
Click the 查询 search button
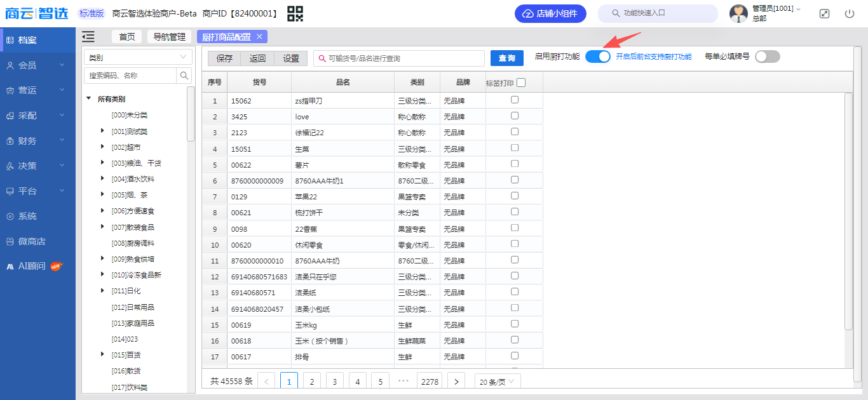click(x=506, y=58)
